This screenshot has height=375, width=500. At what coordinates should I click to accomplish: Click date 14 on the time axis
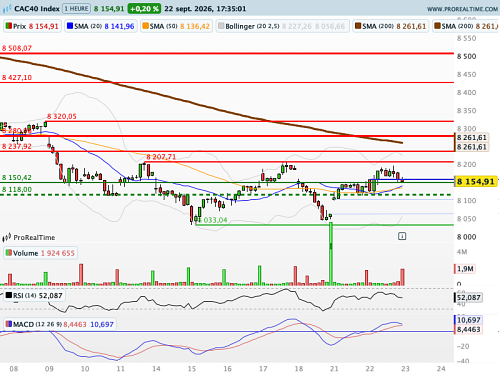(156, 369)
